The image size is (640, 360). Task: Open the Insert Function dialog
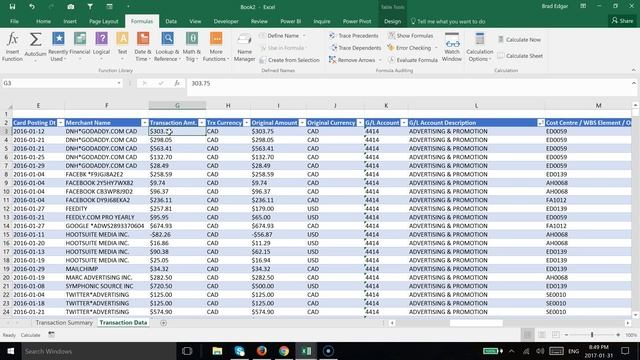point(12,47)
